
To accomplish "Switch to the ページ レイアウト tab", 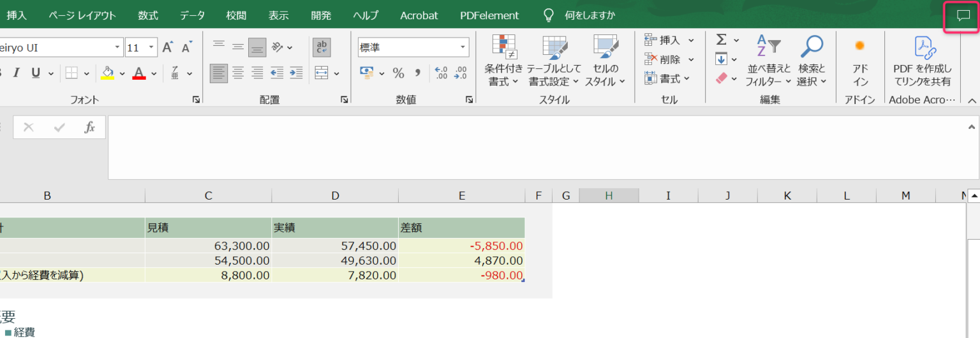I will 82,15.
